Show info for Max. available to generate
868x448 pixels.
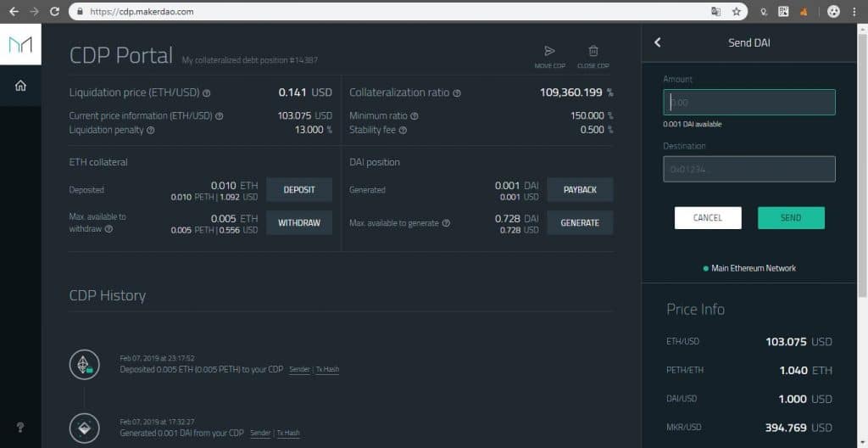(x=446, y=223)
